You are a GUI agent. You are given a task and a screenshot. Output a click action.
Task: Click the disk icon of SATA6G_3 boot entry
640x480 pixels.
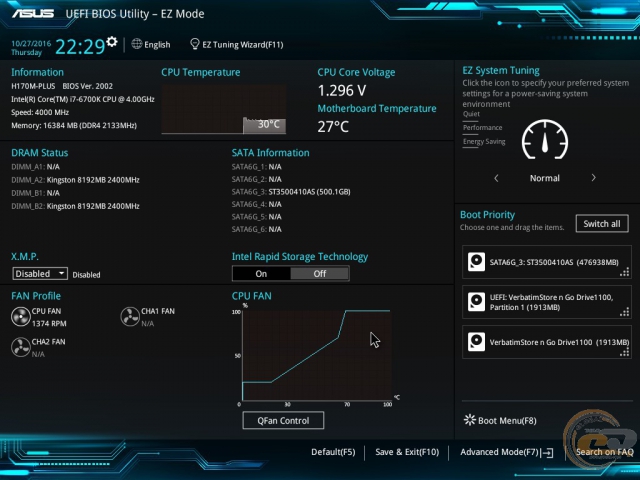point(476,262)
